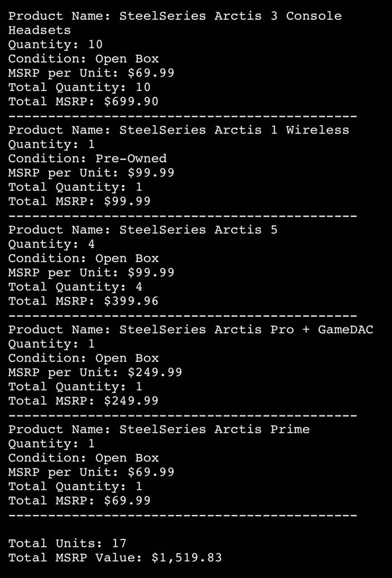The height and width of the screenshot is (578, 392).
Task: Select the Total MSRP: $69.99 line
Action: (x=79, y=500)
